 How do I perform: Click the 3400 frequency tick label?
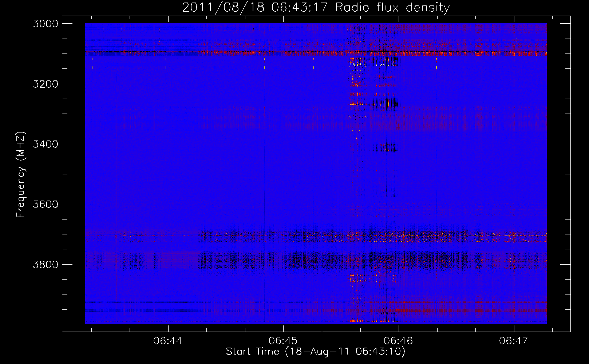46,144
